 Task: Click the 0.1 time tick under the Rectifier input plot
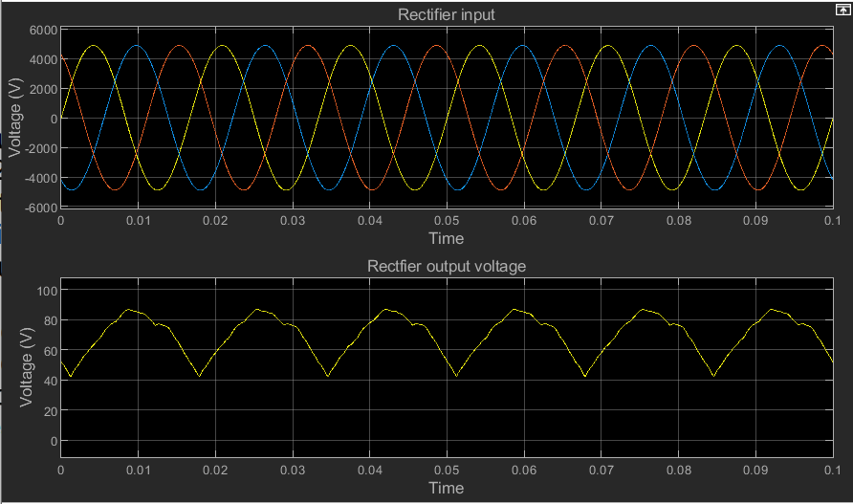[x=832, y=220]
